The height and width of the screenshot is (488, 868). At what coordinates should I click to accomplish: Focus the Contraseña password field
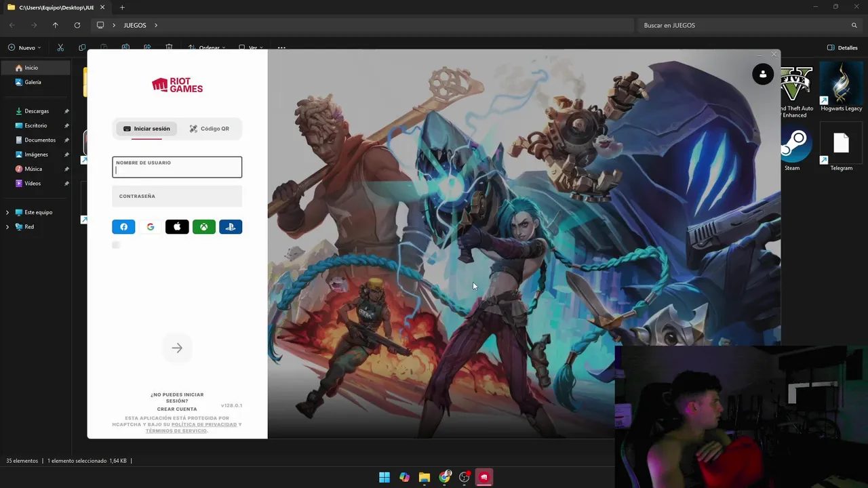177,197
